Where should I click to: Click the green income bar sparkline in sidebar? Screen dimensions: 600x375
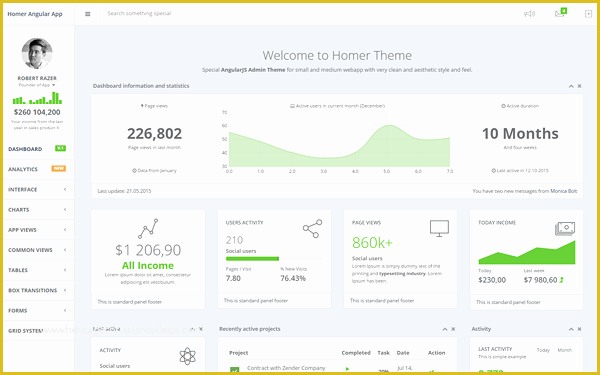coord(37,98)
